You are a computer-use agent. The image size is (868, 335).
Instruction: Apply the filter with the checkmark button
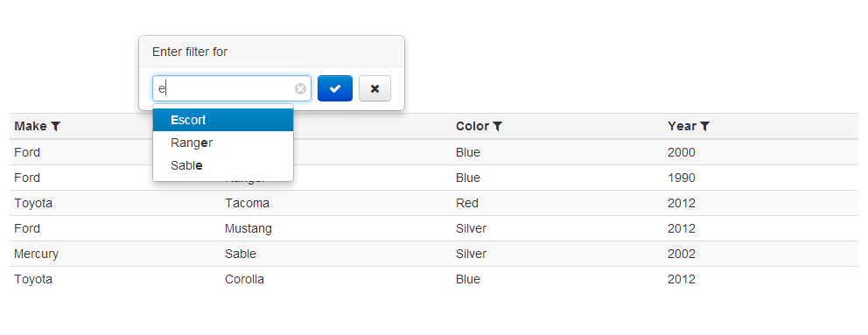coord(335,88)
